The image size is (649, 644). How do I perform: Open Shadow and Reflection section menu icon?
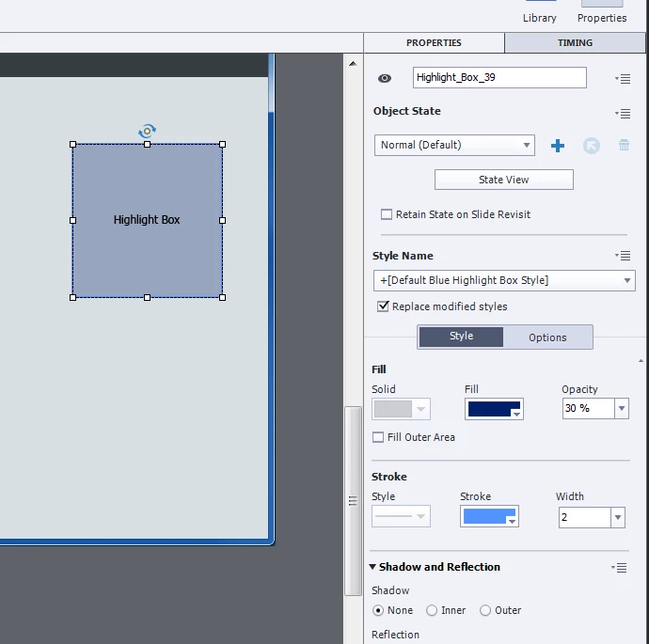coord(619,568)
